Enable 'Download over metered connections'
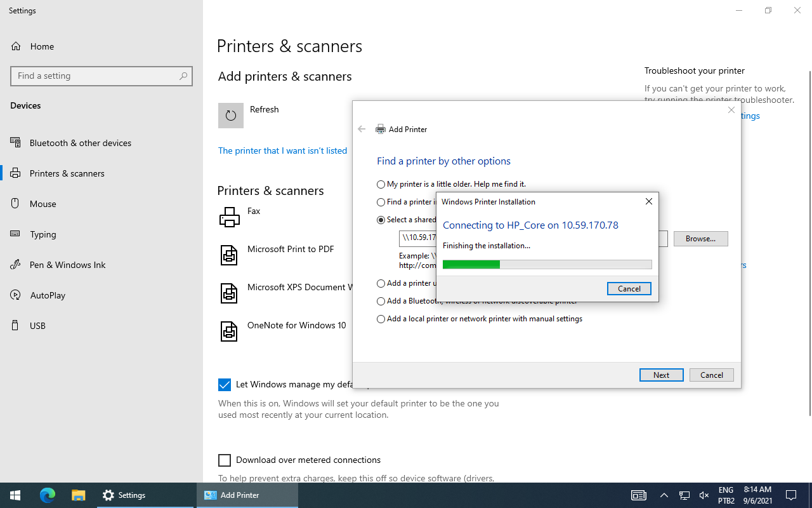The image size is (812, 508). click(225, 460)
